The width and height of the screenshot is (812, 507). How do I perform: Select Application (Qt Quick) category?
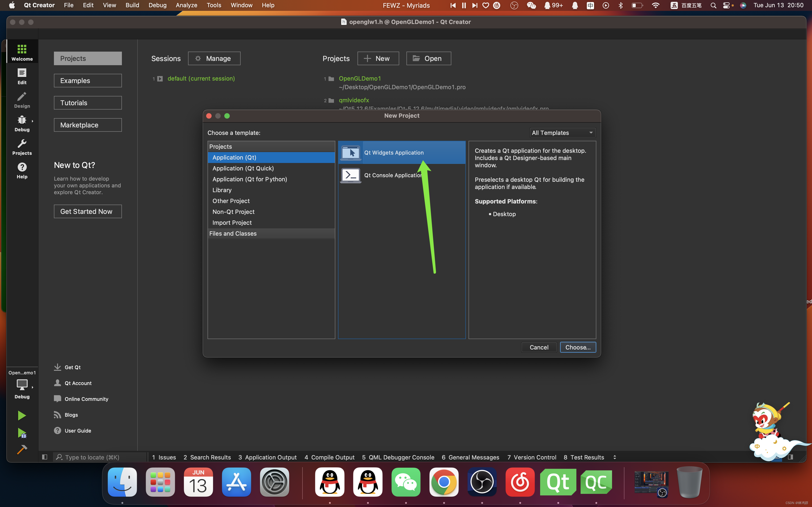click(x=243, y=168)
